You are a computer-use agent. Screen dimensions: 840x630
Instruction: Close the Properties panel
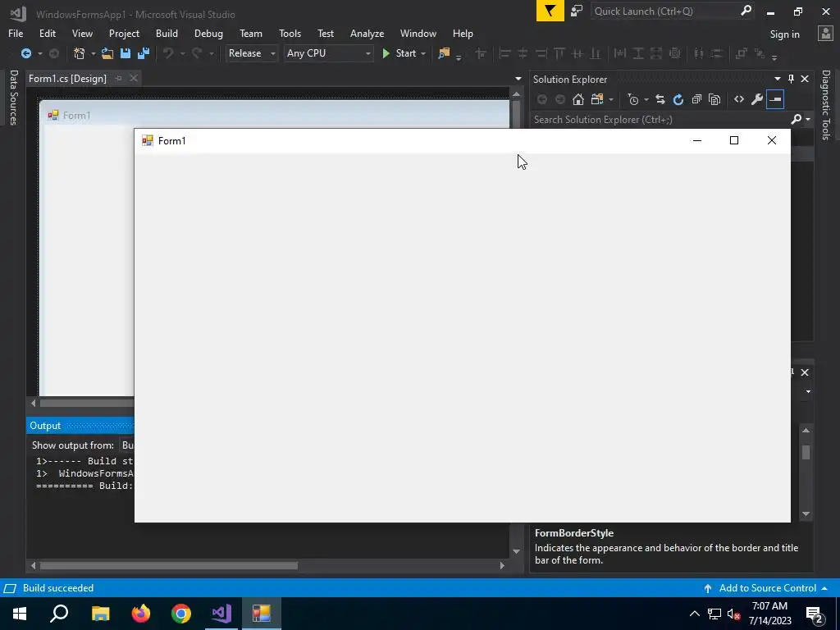(805, 372)
